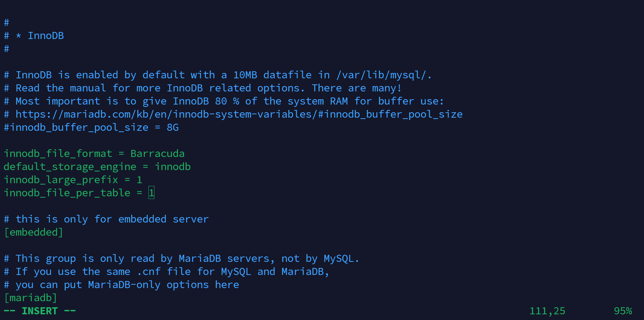Click the 'MariaDB-only options here' comment line
The height and width of the screenshot is (320, 644).
(x=122, y=285)
